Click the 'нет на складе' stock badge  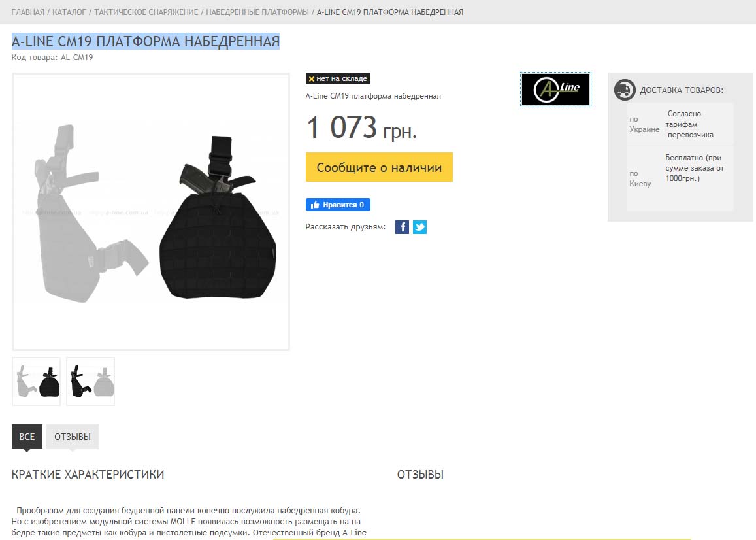pos(338,78)
